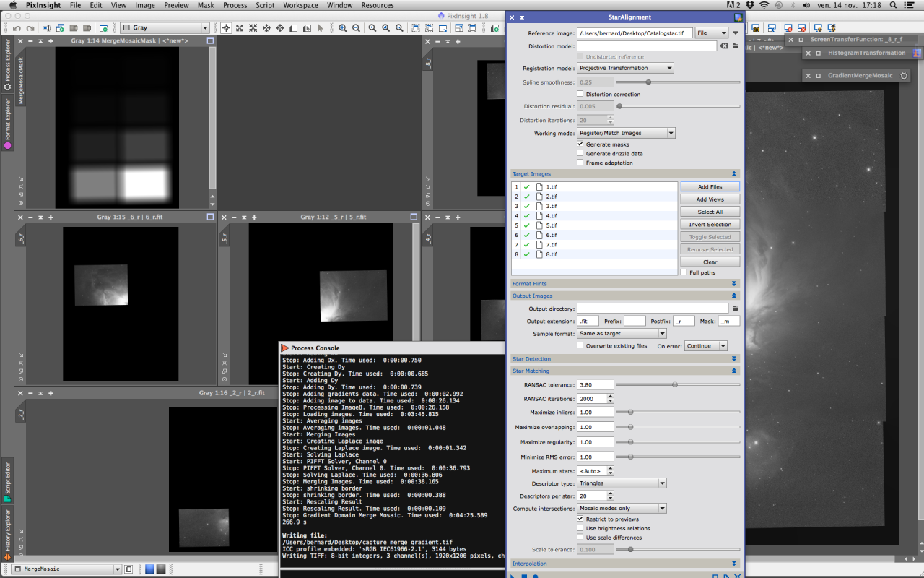Enable Overwrite existing files
This screenshot has width=924, height=578.
pos(580,345)
